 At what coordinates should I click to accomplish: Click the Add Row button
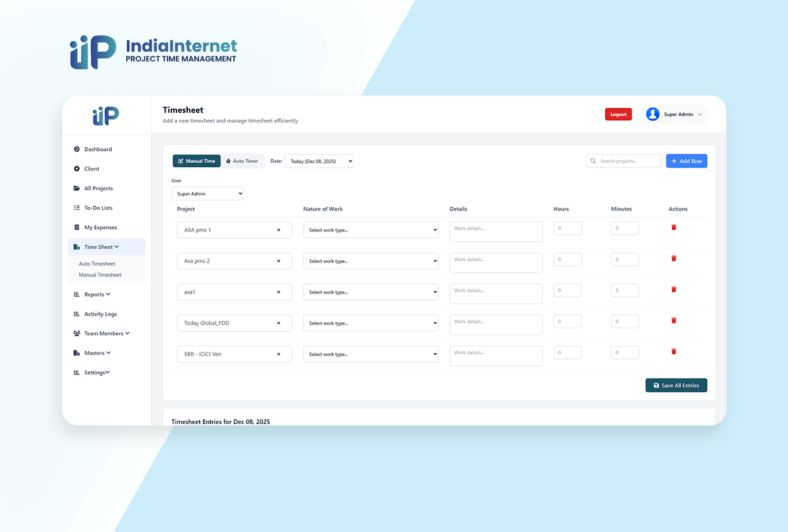(686, 161)
